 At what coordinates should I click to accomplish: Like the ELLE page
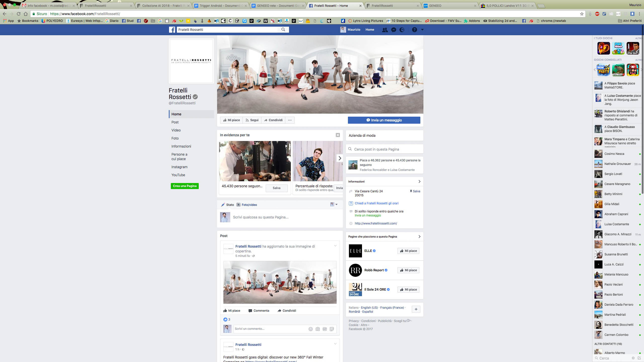[x=408, y=251]
